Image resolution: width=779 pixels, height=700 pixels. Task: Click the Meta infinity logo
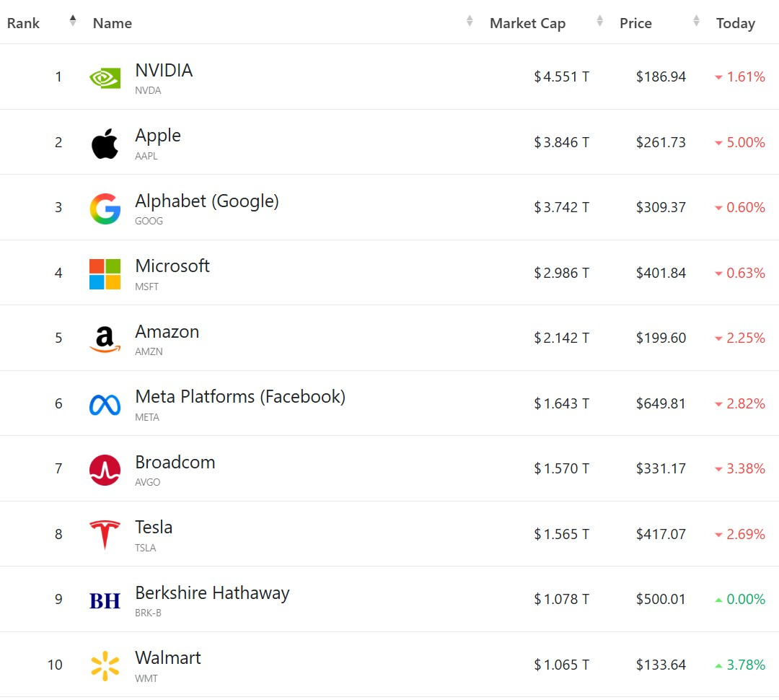click(x=105, y=405)
